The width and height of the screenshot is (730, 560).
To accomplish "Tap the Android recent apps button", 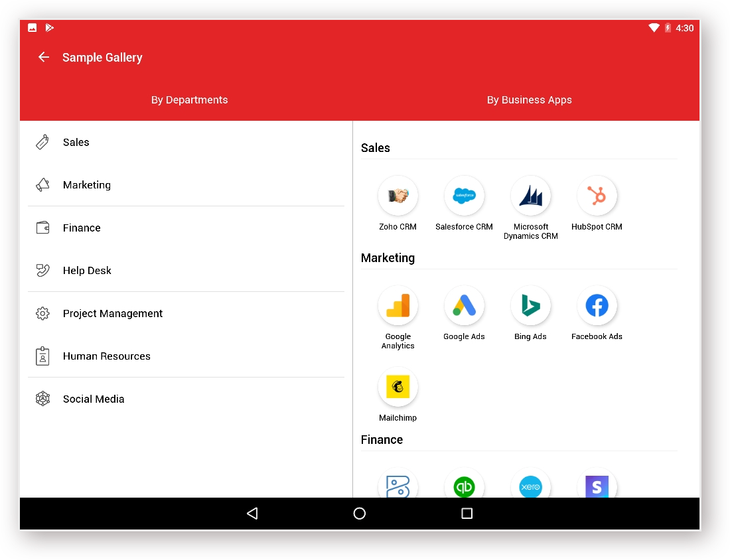I will pyautogui.click(x=467, y=514).
